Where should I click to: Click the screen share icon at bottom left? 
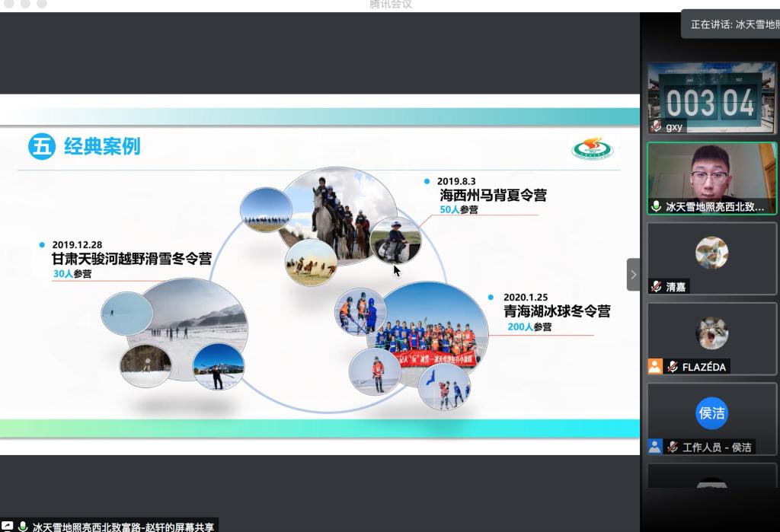(7, 526)
